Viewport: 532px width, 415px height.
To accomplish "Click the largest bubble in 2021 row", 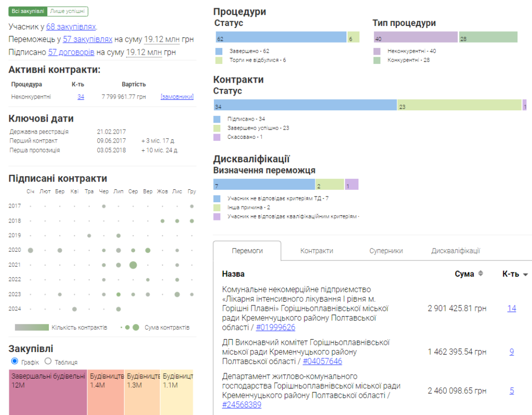I will click(x=133, y=265).
